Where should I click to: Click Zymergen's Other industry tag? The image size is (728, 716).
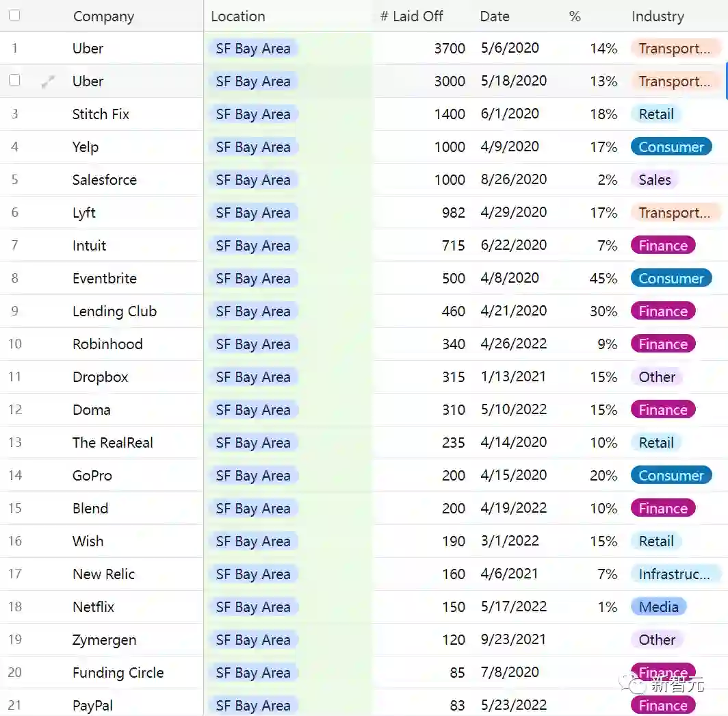coord(657,640)
